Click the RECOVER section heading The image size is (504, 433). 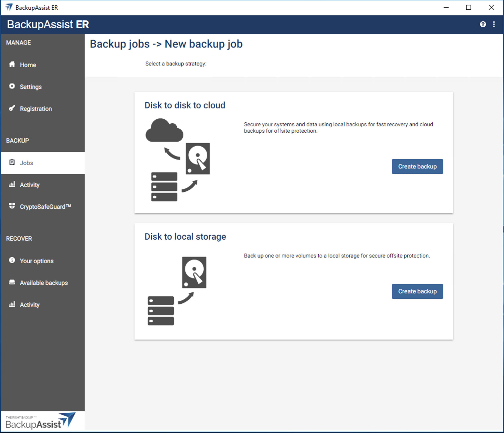[19, 239]
